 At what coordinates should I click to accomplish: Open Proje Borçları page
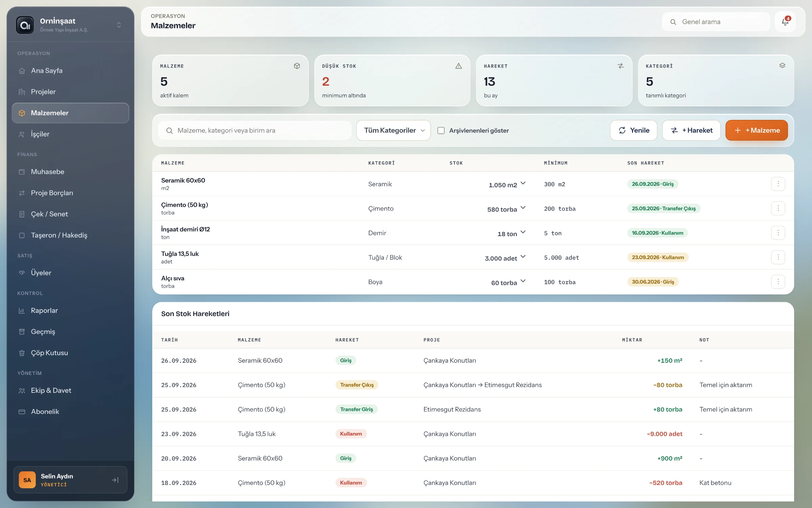[x=70, y=193]
